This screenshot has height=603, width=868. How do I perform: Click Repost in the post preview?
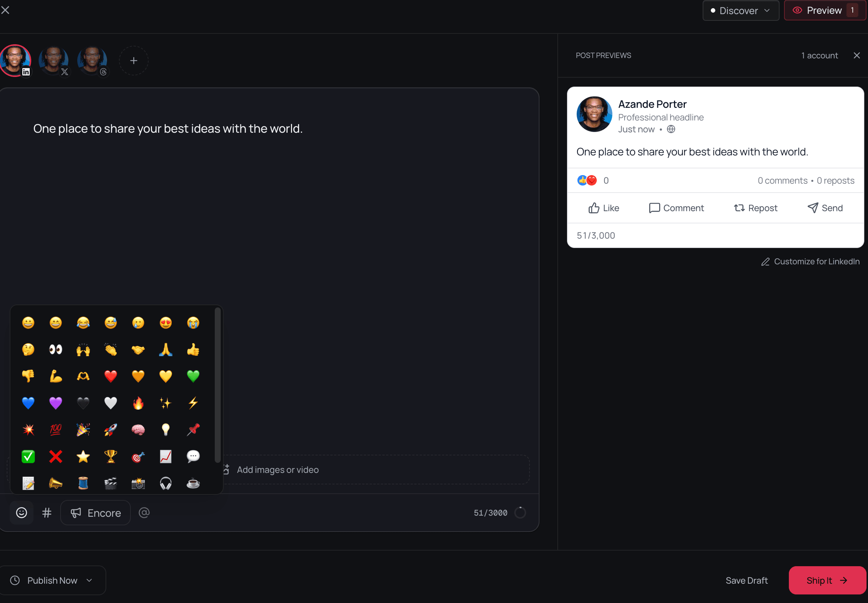[755, 208]
